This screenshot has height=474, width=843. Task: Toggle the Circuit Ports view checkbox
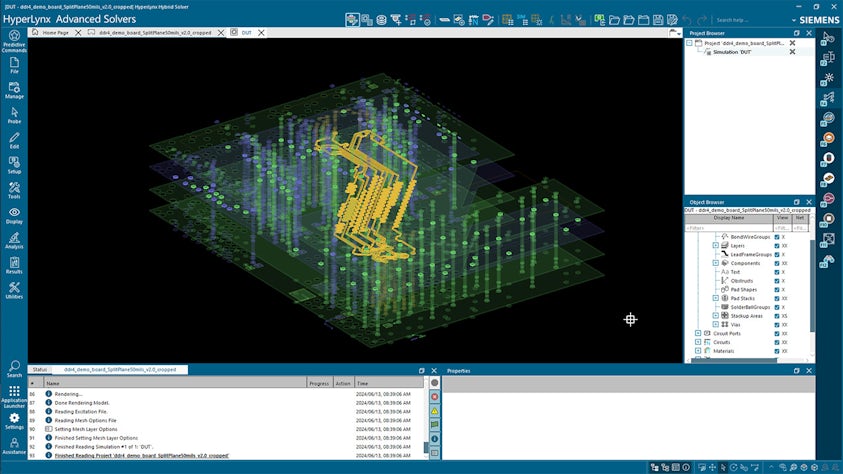[x=777, y=334]
